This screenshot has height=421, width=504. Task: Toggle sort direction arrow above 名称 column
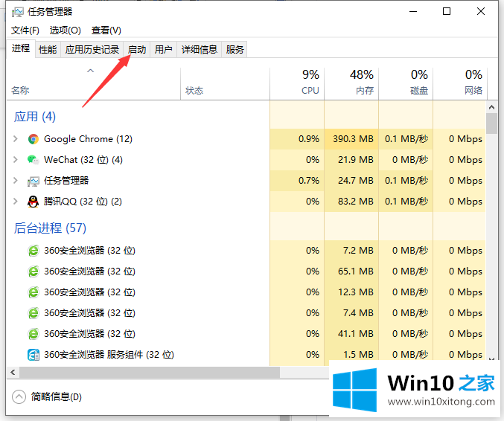click(x=91, y=71)
